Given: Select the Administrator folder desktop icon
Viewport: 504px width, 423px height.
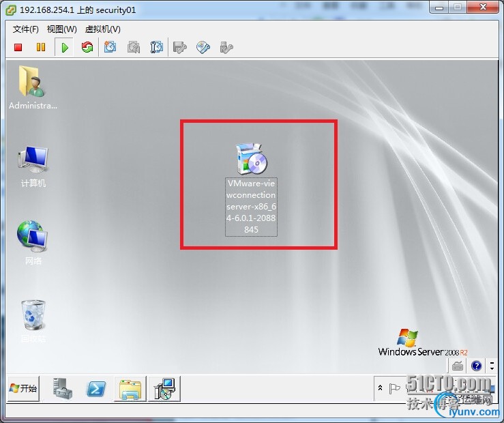Looking at the screenshot, I should coord(33,88).
